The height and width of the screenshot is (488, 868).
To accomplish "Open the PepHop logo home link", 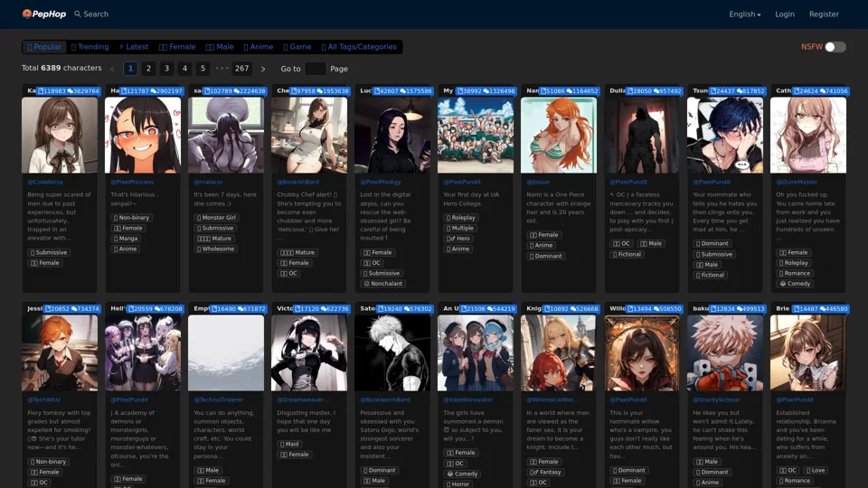I will pos(43,14).
